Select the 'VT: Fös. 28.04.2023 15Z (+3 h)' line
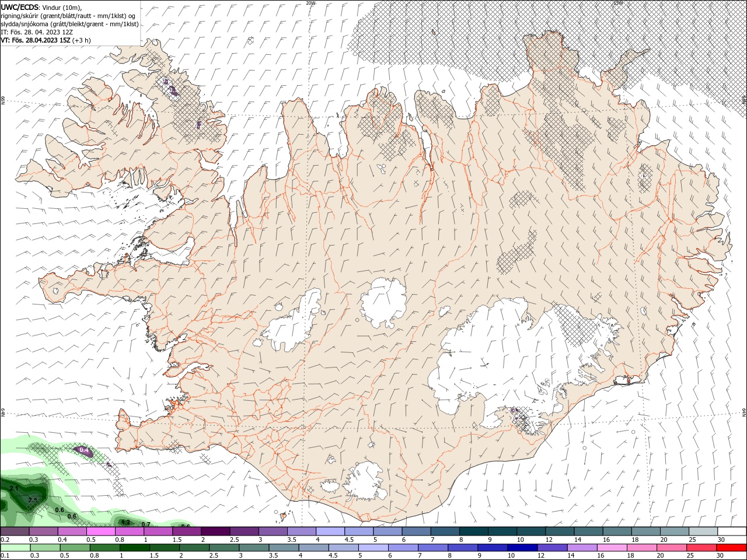 (46, 40)
